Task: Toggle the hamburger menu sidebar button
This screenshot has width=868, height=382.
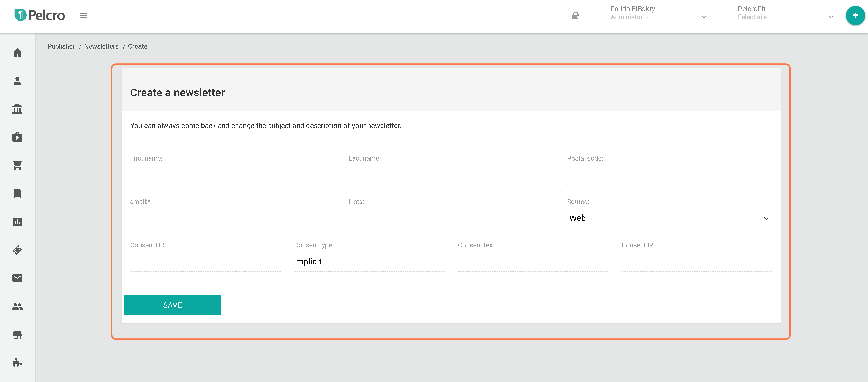Action: point(83,16)
